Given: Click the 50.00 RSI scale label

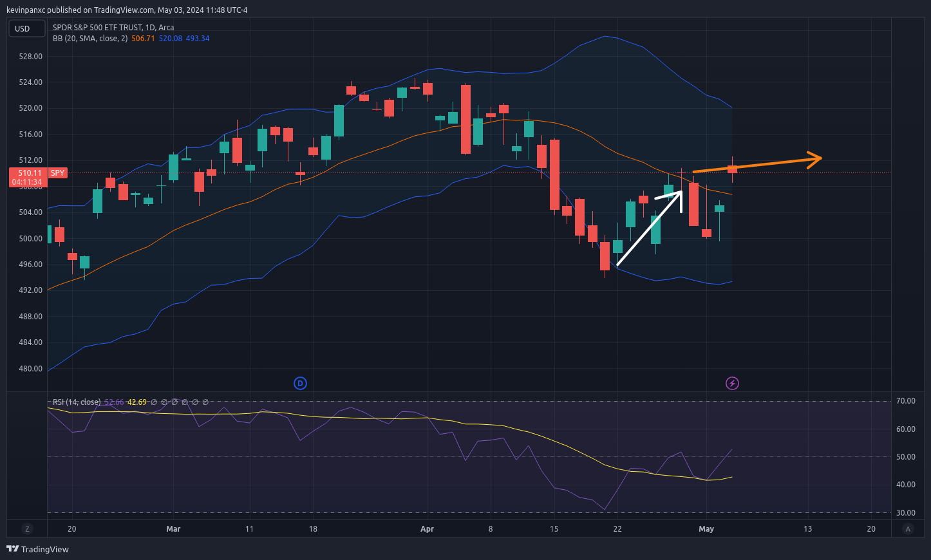Looking at the screenshot, I should tap(906, 457).
